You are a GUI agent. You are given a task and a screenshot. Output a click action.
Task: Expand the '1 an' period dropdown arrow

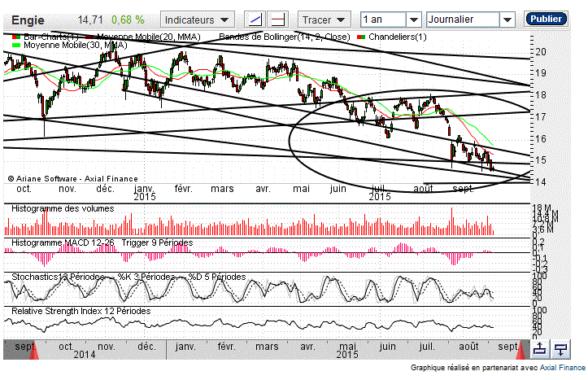[x=414, y=20]
